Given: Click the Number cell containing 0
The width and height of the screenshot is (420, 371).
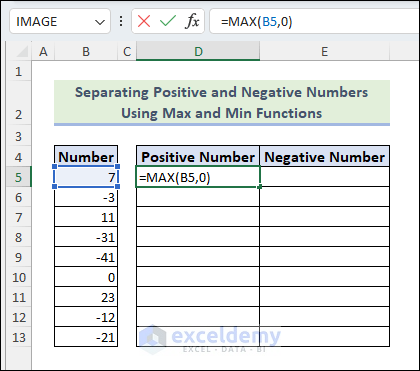Looking at the screenshot, I should 86,277.
